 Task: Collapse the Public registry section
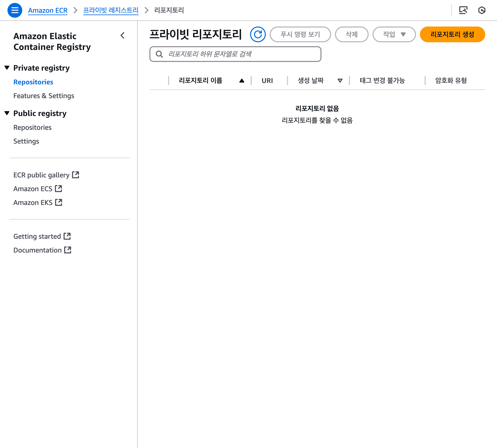(7, 113)
